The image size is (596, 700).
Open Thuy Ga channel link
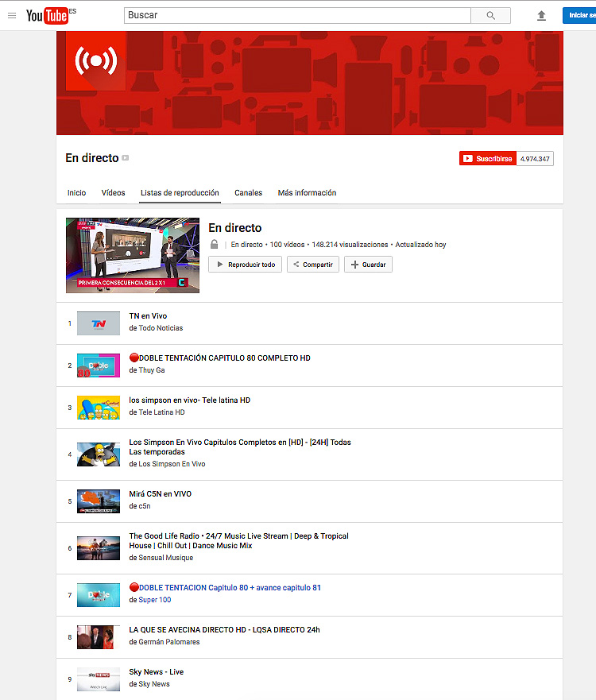[152, 370]
